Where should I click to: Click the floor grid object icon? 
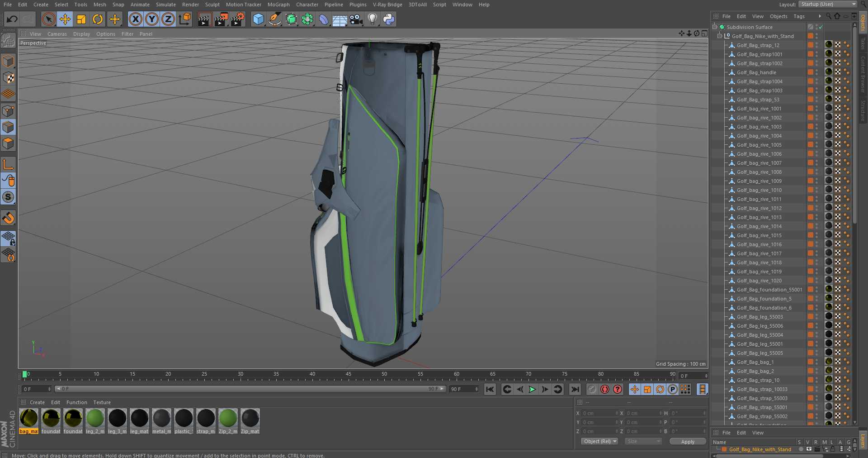340,19
